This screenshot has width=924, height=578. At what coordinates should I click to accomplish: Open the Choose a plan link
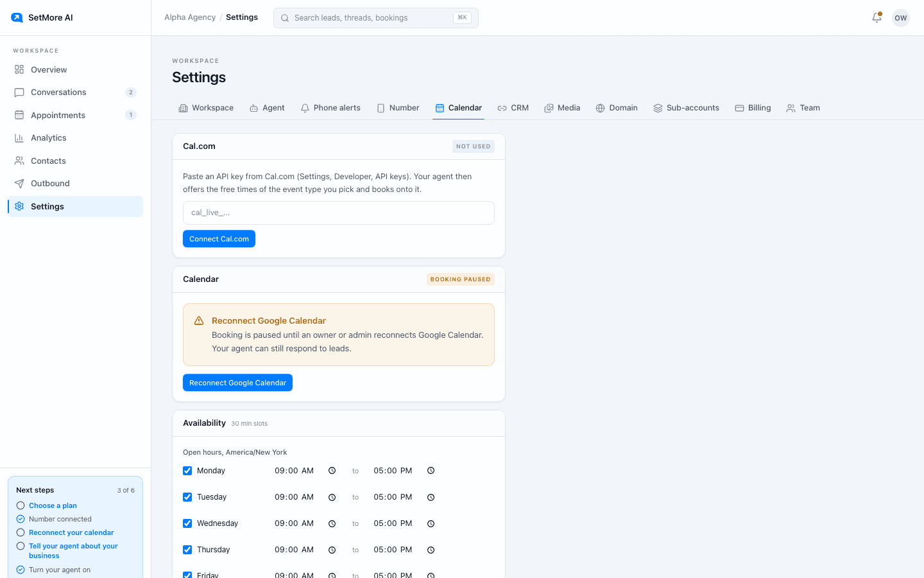[53, 505]
